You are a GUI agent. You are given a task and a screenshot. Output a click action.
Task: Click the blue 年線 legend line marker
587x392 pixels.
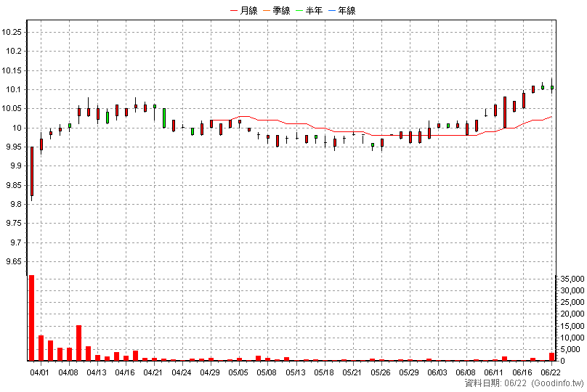(x=332, y=11)
